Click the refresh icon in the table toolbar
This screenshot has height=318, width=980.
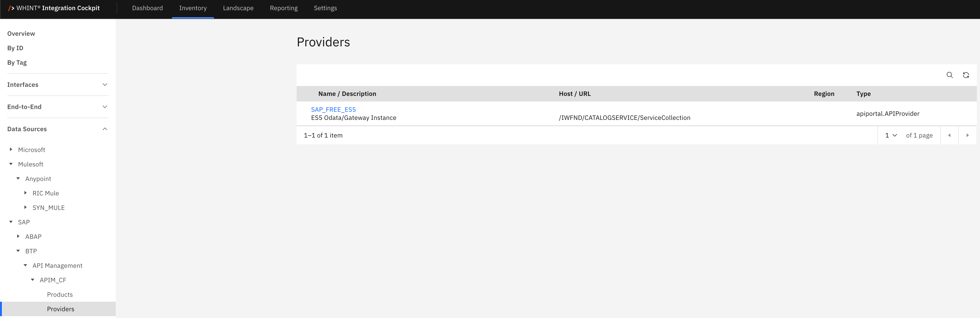[x=966, y=75]
